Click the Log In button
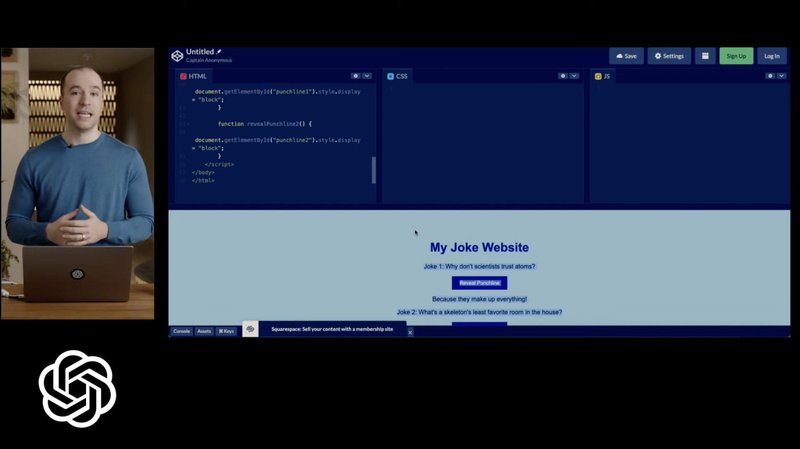Viewport: 800px width, 449px height. pyautogui.click(x=772, y=56)
